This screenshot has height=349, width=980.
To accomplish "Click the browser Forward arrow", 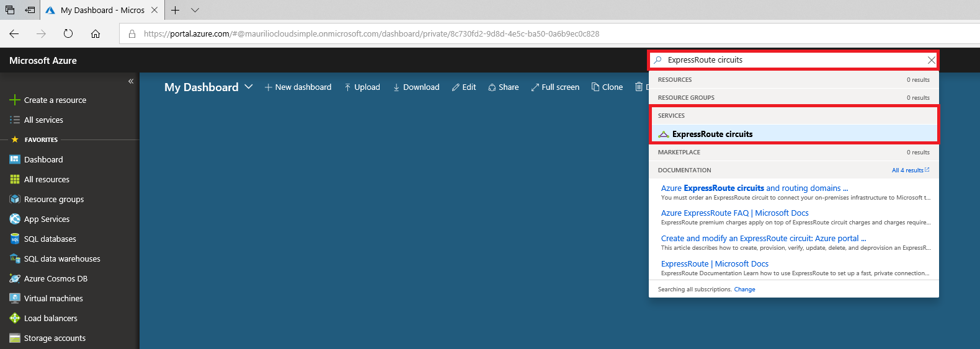I will (x=41, y=33).
